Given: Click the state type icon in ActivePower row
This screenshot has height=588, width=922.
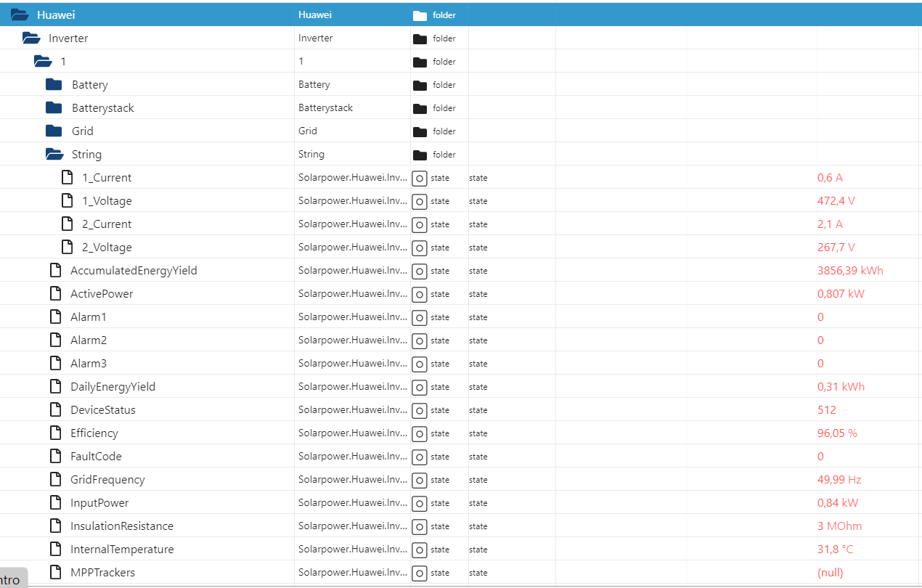Looking at the screenshot, I should pyautogui.click(x=419, y=294).
